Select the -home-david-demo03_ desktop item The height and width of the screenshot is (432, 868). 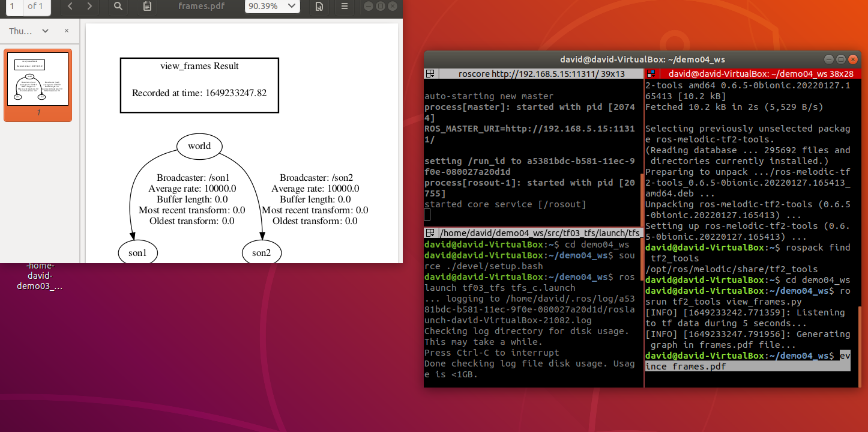(x=40, y=275)
